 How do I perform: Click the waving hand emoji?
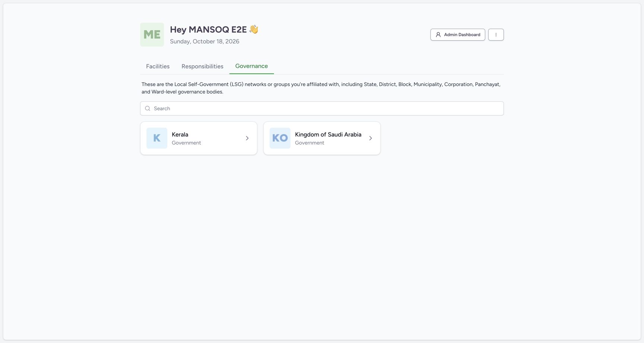(254, 29)
